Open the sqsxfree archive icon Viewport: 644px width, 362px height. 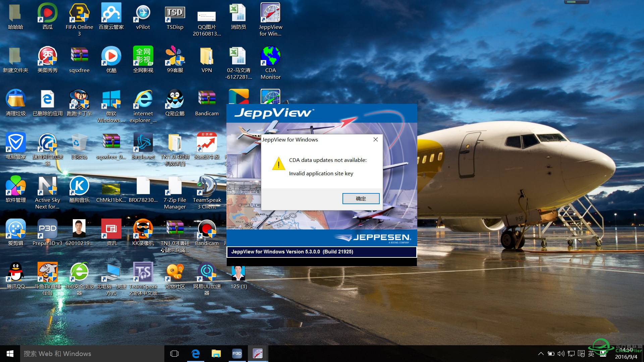click(79, 59)
